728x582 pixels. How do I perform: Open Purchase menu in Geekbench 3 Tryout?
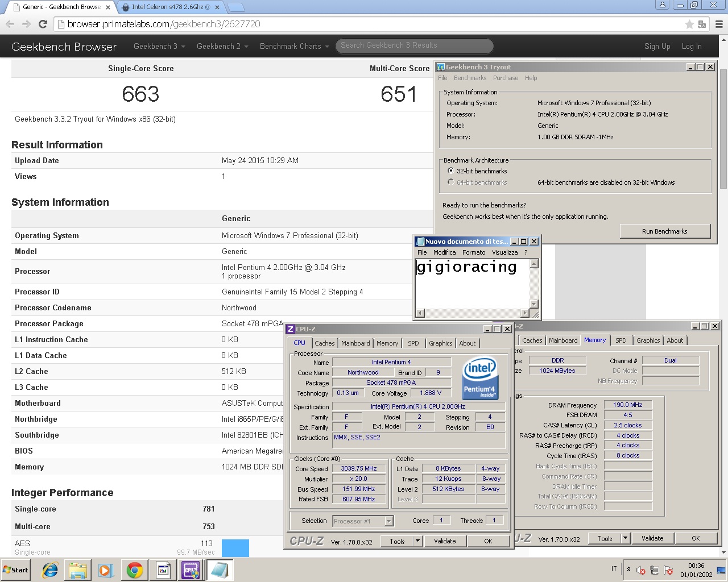pos(506,78)
